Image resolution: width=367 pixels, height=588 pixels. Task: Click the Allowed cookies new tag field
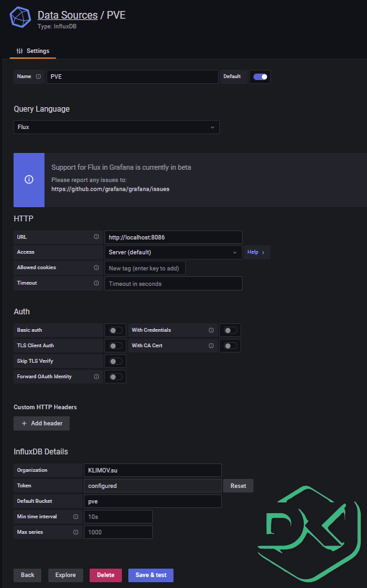point(144,268)
